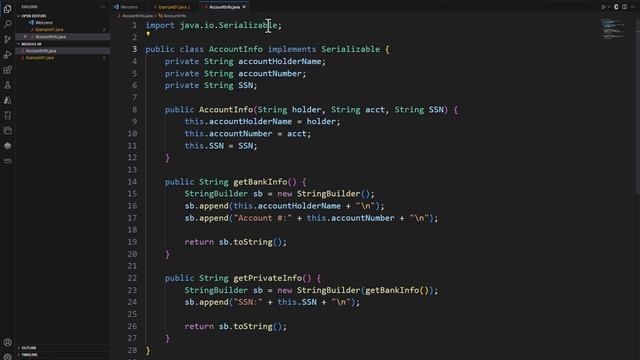Screen dimensions: 640x360
Task: Open the Accounts menu icon
Action: click(7, 342)
